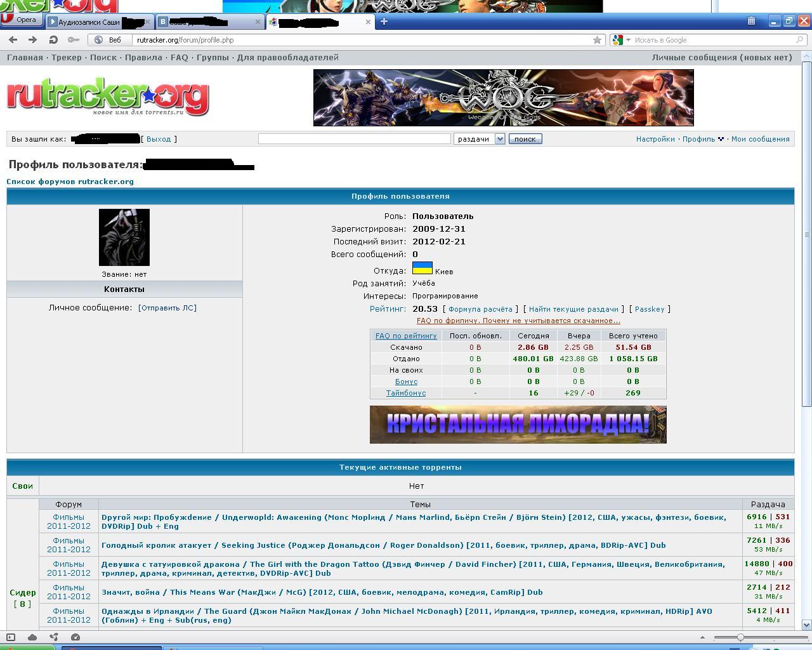Viewport: 812px width, 650px height.
Task: Open the Seeking Justice torrent topic
Action: (x=384, y=545)
